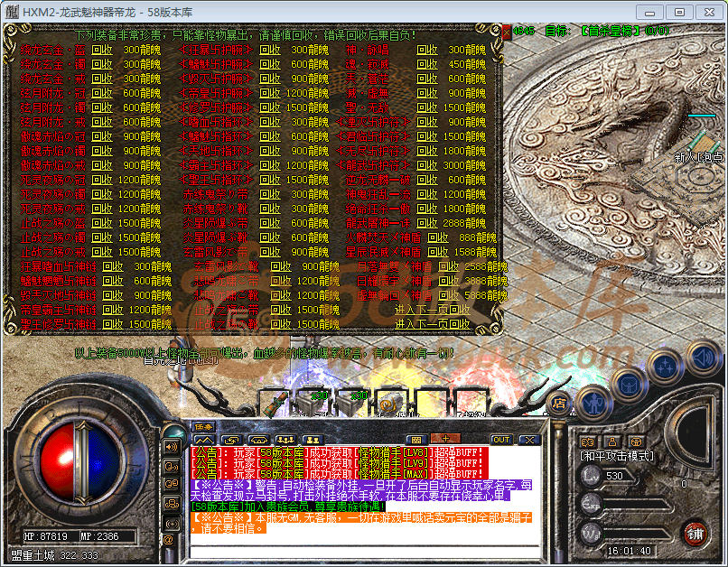Toggle the second chat channel button
Screen dimensions: 728x567
click(x=172, y=466)
